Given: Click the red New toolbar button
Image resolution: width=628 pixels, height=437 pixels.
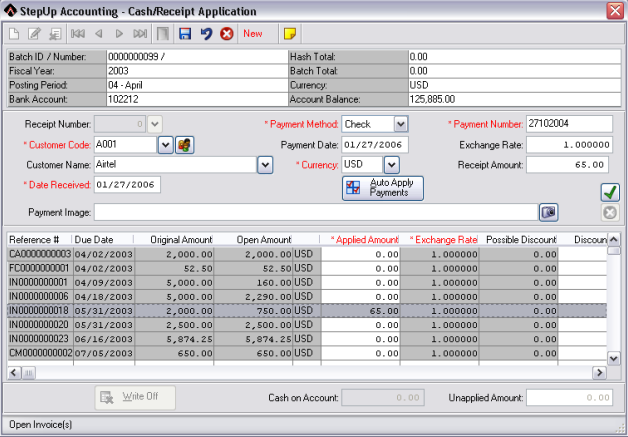Looking at the screenshot, I should tap(253, 34).
